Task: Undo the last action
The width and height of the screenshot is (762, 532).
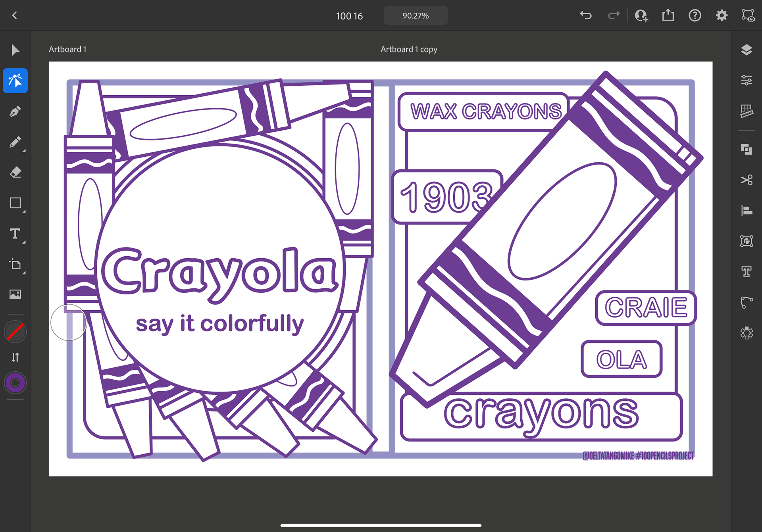Action: point(586,15)
